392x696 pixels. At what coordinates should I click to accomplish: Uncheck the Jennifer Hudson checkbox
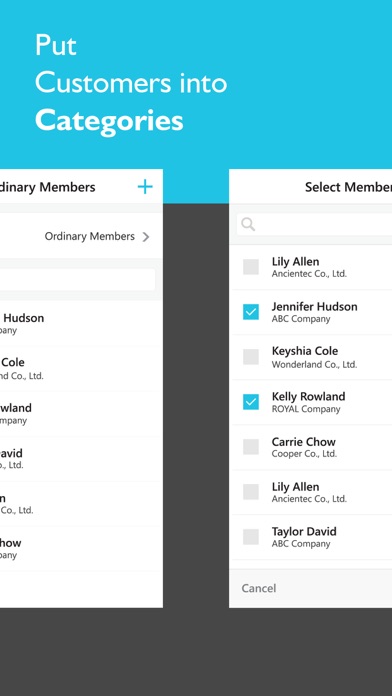click(x=251, y=312)
